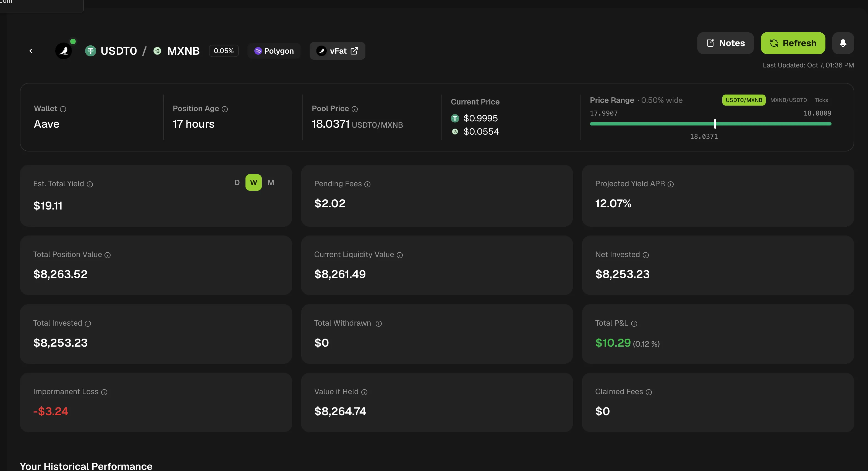The width and height of the screenshot is (868, 471).
Task: Click info icon beside Value if Held
Action: coord(364,392)
